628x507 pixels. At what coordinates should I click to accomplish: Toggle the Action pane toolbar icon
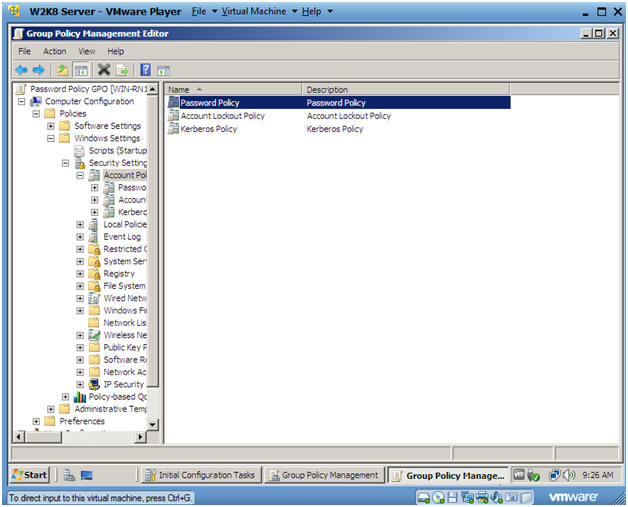pyautogui.click(x=163, y=70)
